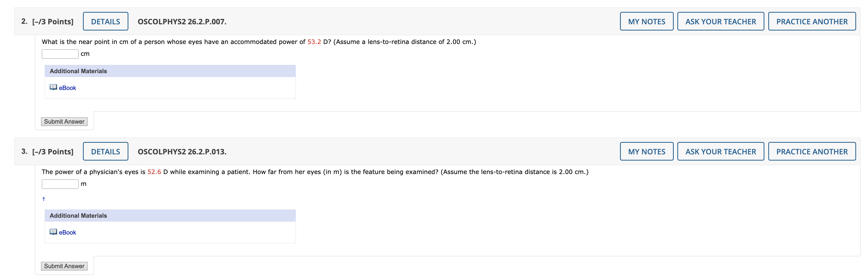
Task: Click the [-/3 Points] label for question 2
Action: click(x=52, y=21)
